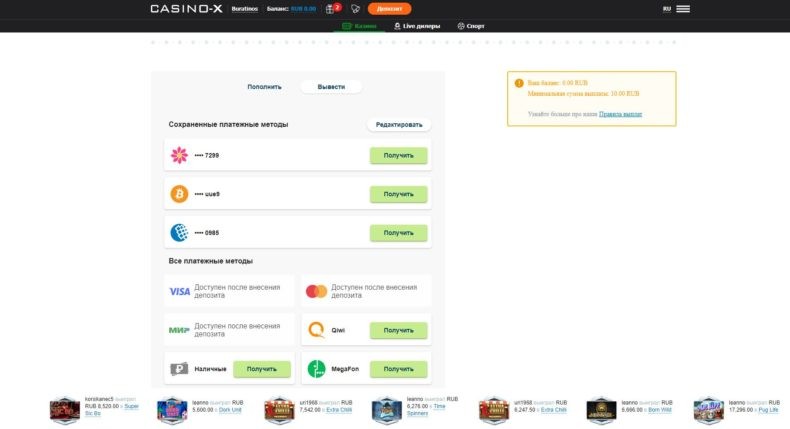
Task: Click the MegaFon logo icon
Action: click(x=316, y=368)
